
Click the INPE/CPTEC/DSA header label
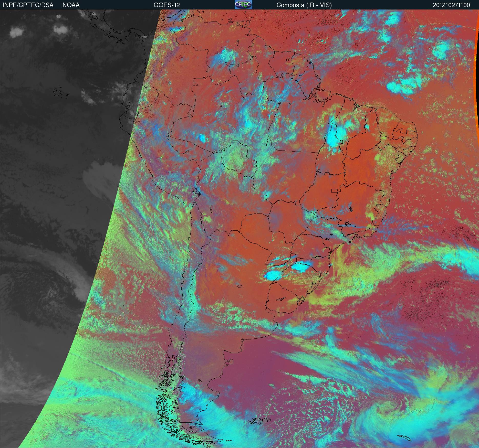coord(28,5)
